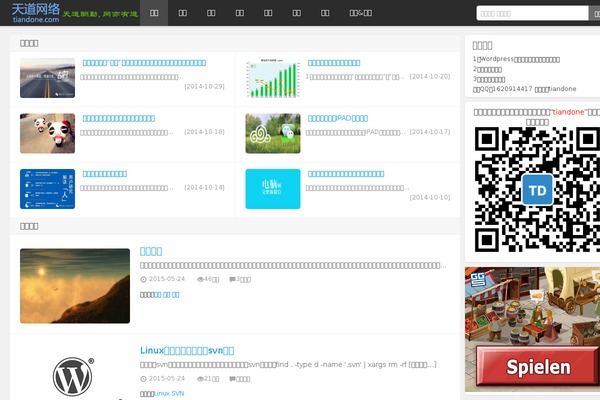This screenshot has width=600, height=400.
Task: Select the date text [2014-10-17]
Action: (x=430, y=132)
